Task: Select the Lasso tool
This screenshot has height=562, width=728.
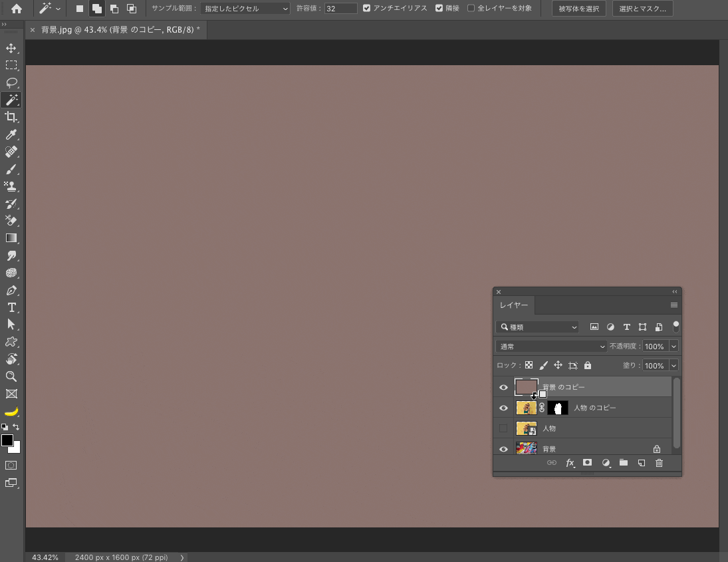Action: [x=11, y=82]
